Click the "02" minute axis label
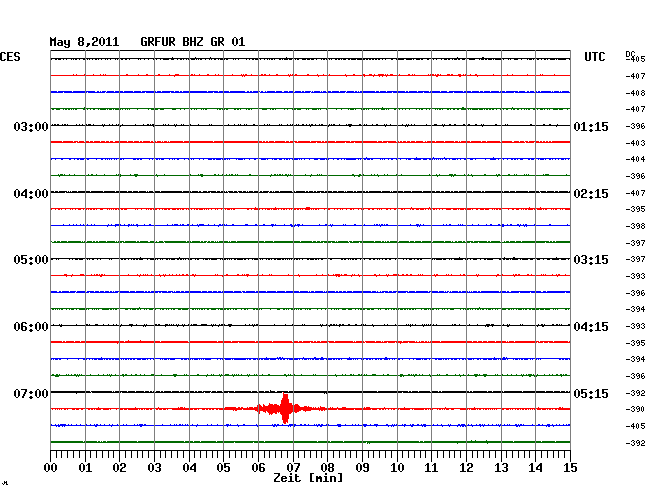The width and height of the screenshot is (650, 494). click(119, 467)
